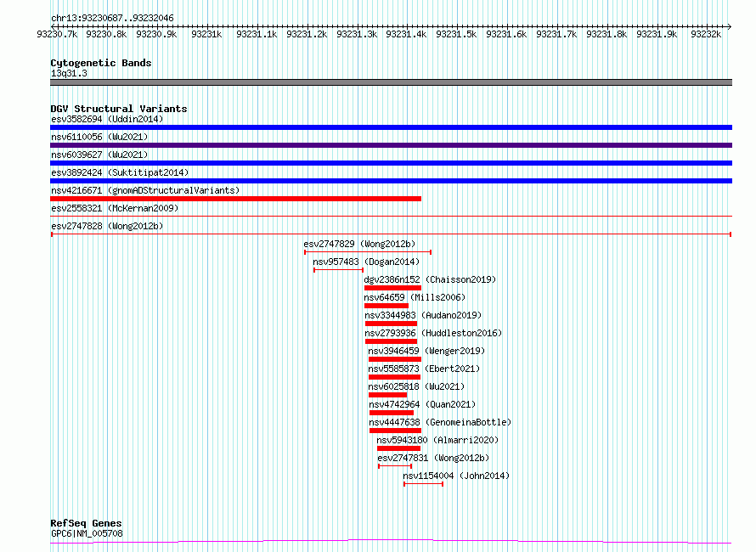Open the nsv6039627 (Wu2021) variant label
The height and width of the screenshot is (552, 756).
[x=99, y=155]
